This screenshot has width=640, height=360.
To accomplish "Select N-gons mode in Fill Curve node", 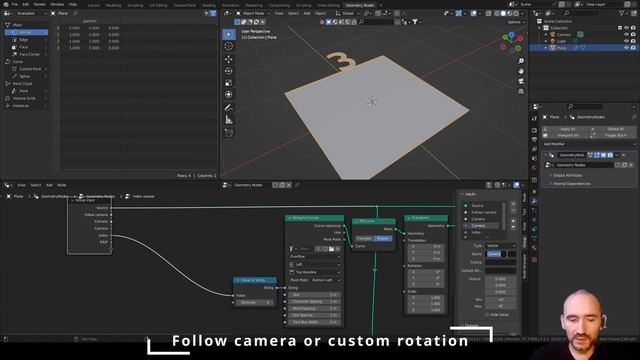I will [x=383, y=238].
